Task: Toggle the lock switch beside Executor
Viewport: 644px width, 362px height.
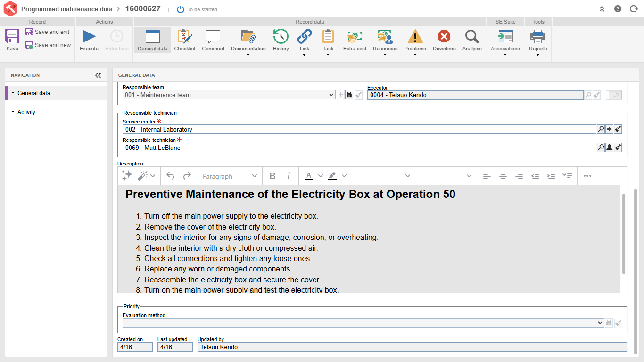Action: (x=614, y=95)
